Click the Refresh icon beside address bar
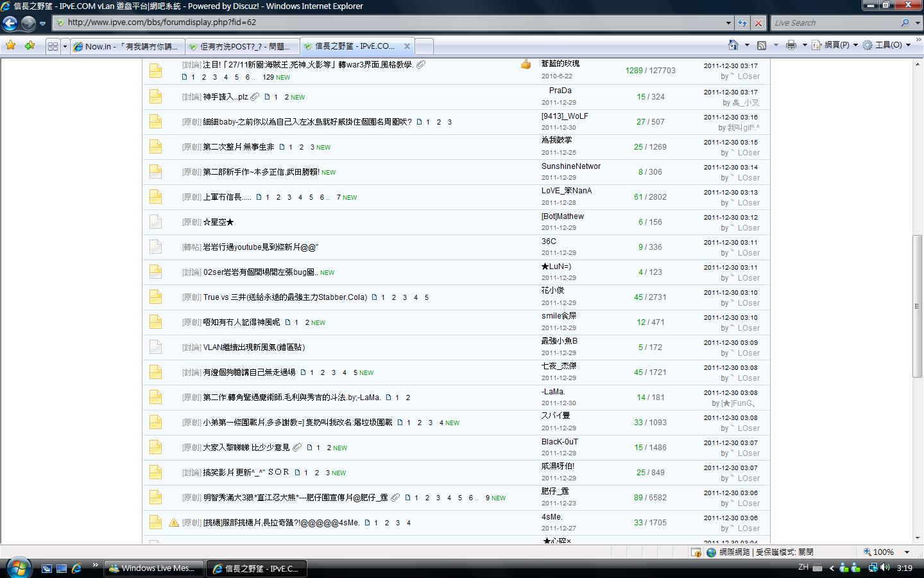 [x=742, y=22]
